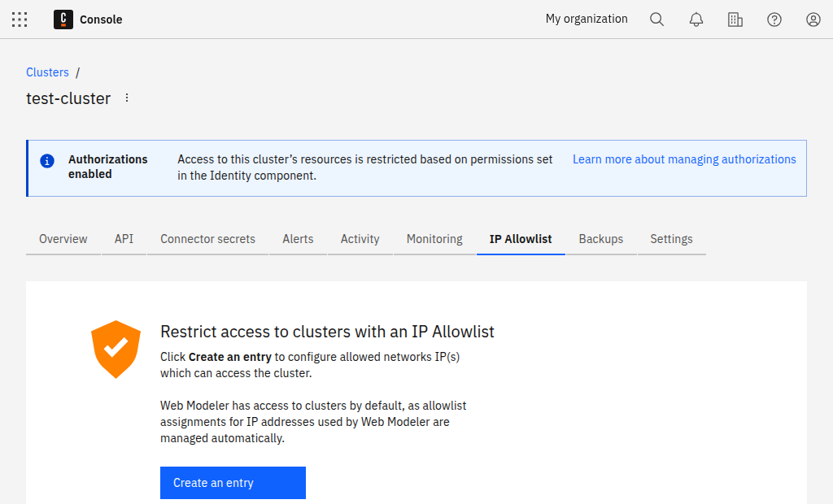The width and height of the screenshot is (833, 504).
Task: Open test-cluster three-dot options menu
Action: coord(127,98)
